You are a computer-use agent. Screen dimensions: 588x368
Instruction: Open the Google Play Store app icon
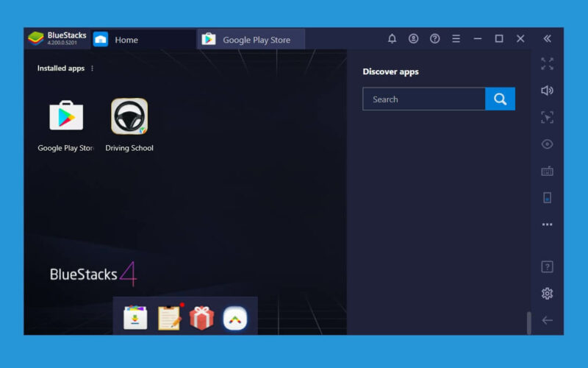point(66,116)
